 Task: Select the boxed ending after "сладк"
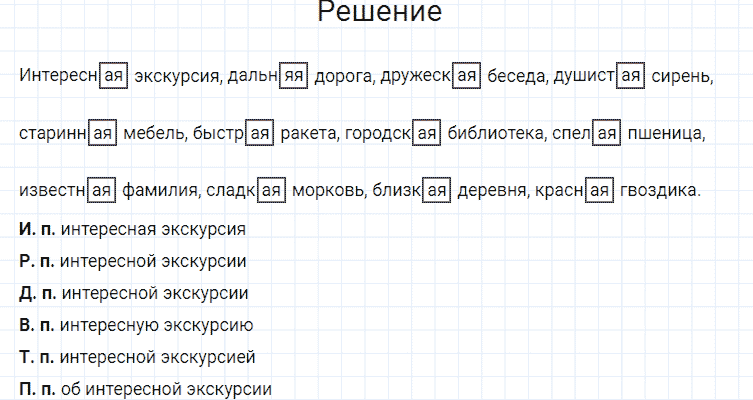point(271,190)
